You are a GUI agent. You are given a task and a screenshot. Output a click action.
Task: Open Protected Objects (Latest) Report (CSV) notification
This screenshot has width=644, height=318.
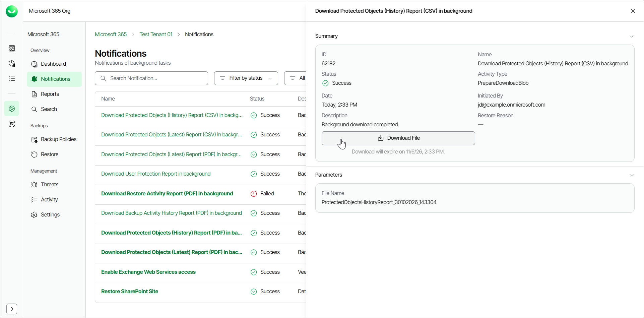click(x=172, y=135)
